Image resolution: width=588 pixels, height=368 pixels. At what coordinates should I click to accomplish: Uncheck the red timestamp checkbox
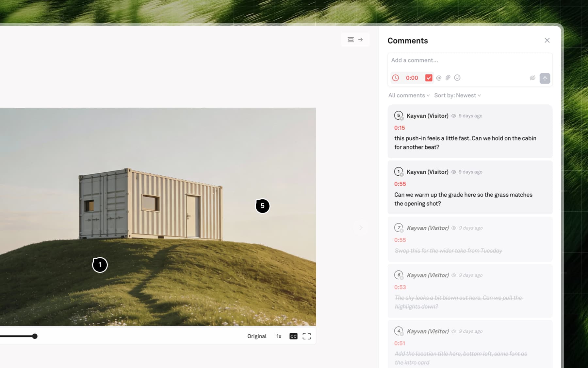click(x=429, y=78)
